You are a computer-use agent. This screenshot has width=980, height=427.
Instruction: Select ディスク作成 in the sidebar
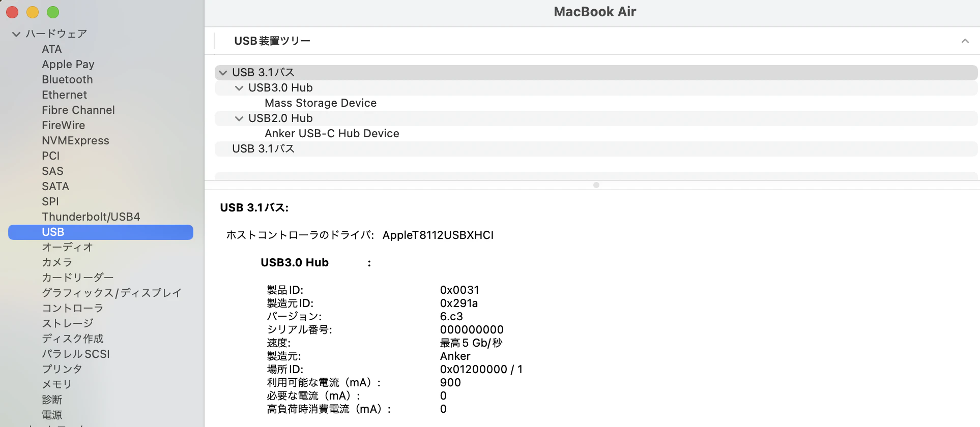73,339
